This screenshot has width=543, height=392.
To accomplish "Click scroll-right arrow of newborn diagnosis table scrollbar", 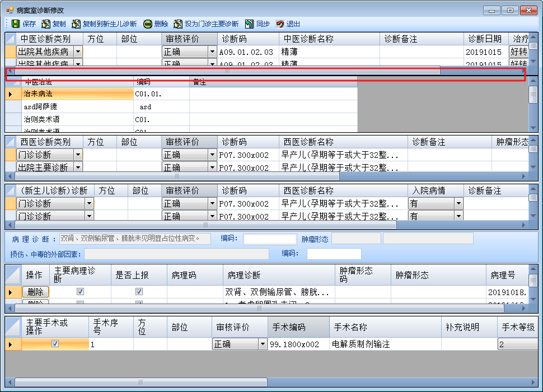I will tap(523, 225).
